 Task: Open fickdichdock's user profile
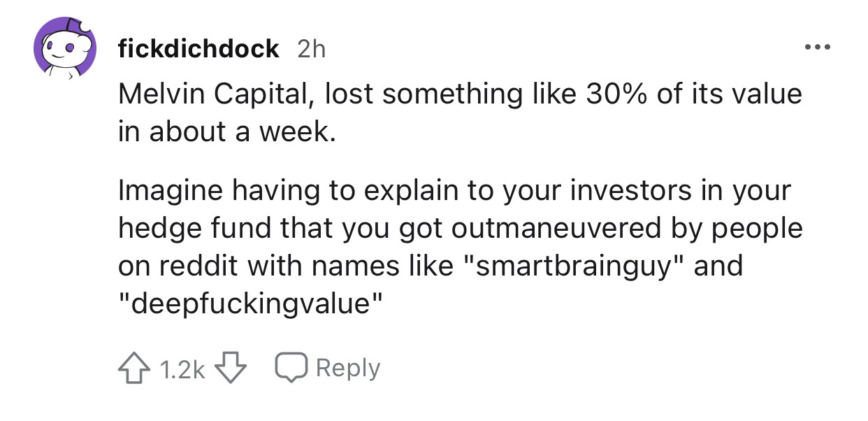coord(199,49)
